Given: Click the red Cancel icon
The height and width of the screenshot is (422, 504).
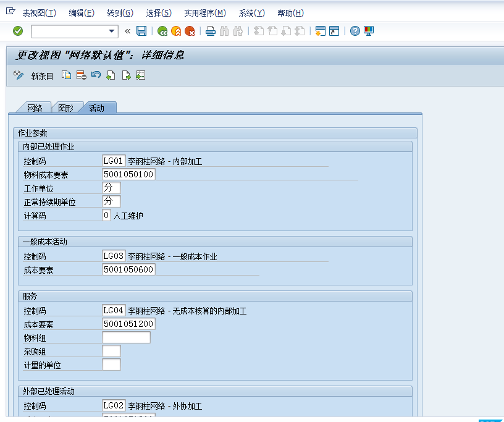Looking at the screenshot, I should (x=190, y=31).
